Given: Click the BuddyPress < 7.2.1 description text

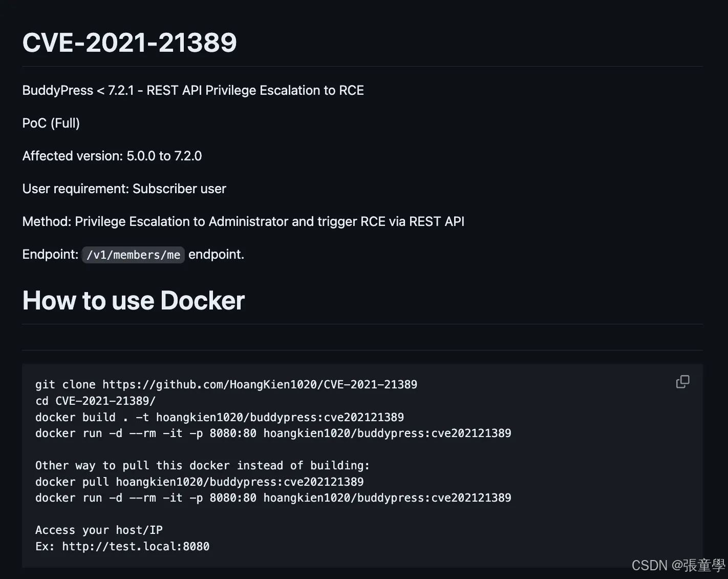Looking at the screenshot, I should (x=193, y=91).
